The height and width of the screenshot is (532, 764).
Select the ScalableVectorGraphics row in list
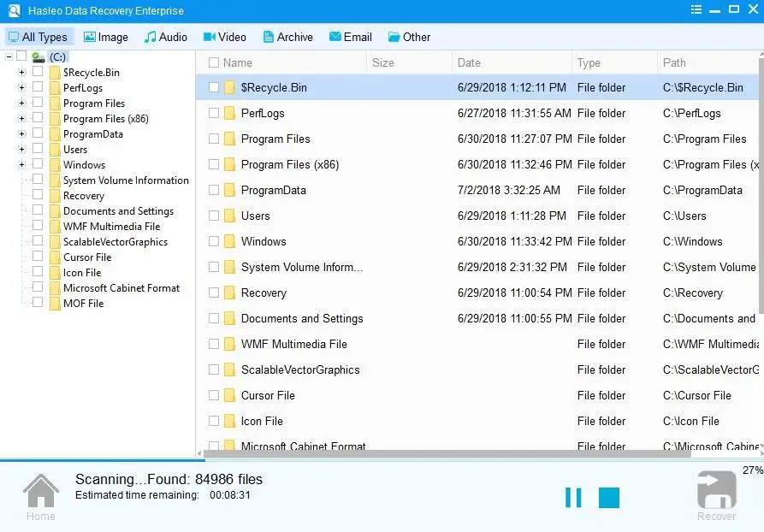point(477,369)
